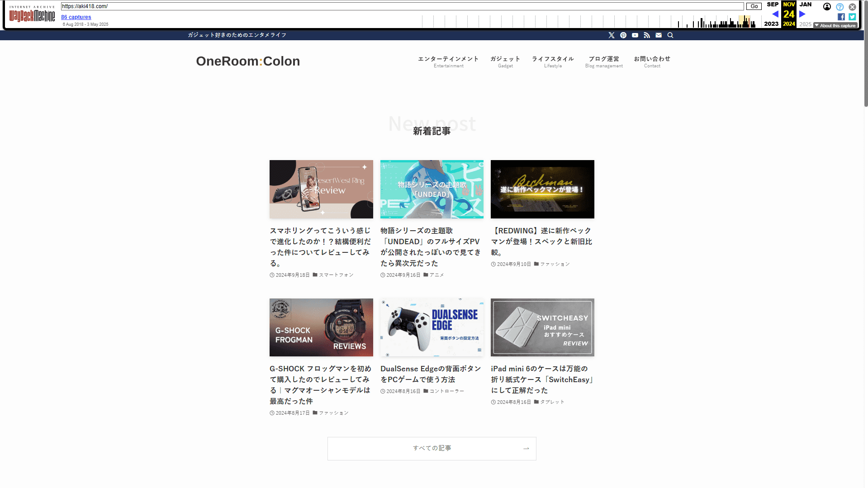Click the コントローラー category tag
868x488 pixels.
pos(447,391)
